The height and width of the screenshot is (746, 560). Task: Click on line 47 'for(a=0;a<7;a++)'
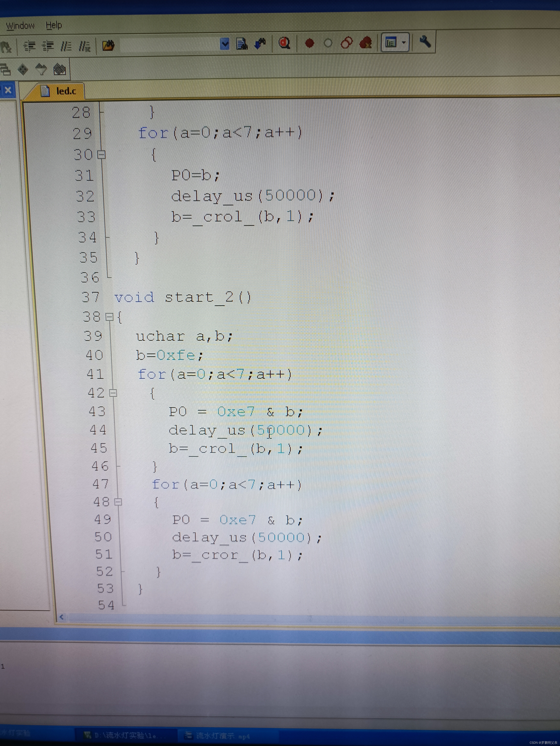227,485
